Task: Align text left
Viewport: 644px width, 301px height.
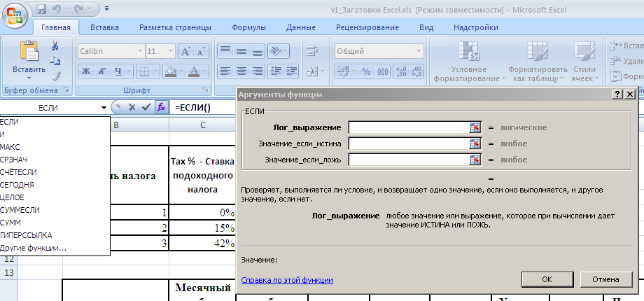Action: [225, 71]
